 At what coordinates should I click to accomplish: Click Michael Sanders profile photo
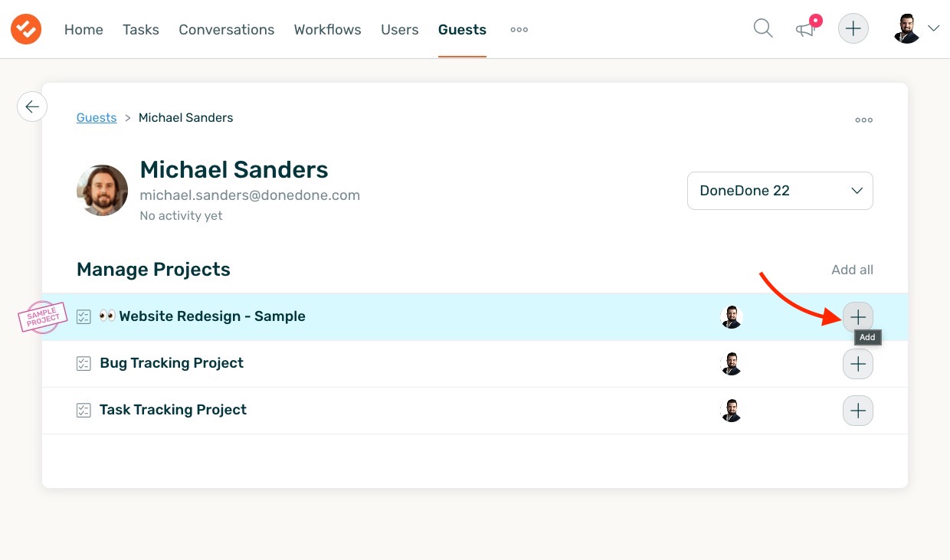tap(102, 190)
